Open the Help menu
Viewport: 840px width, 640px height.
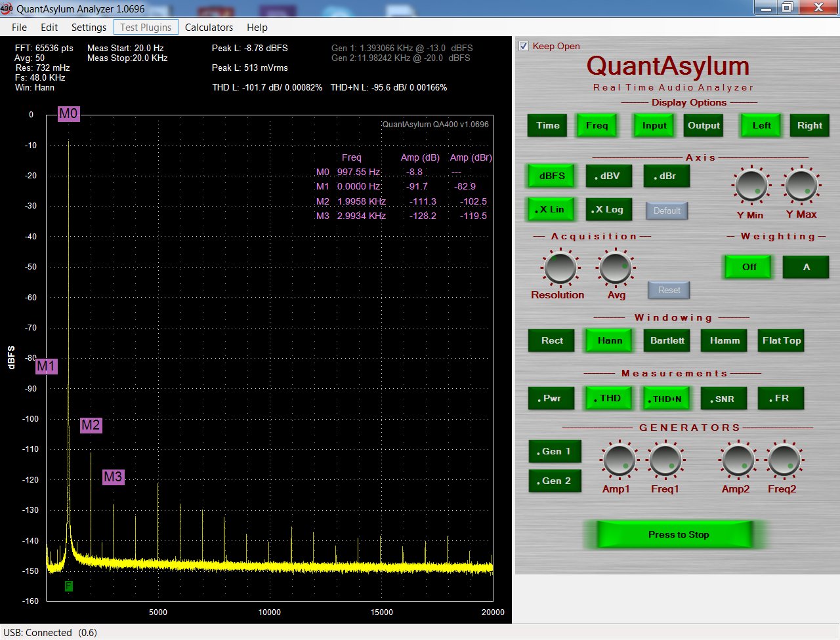pos(257,27)
